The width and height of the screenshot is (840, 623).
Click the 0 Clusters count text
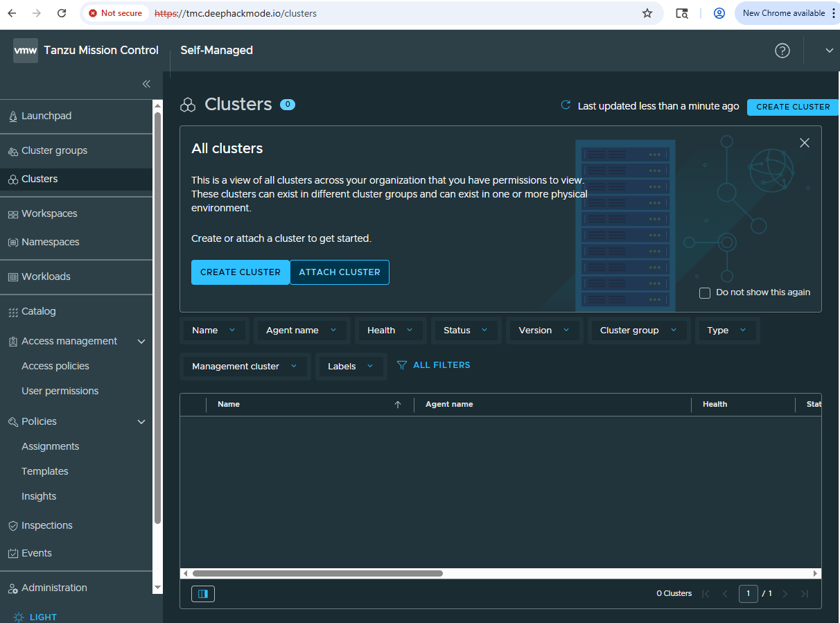(x=674, y=593)
